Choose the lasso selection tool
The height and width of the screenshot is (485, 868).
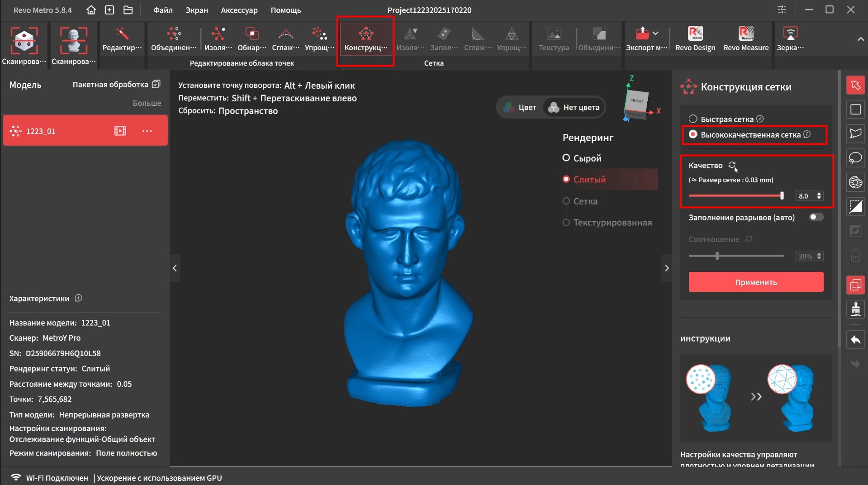(855, 158)
